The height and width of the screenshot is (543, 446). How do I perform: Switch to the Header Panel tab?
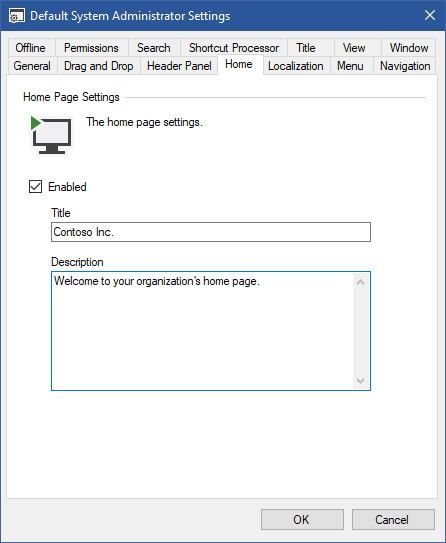[x=179, y=66]
